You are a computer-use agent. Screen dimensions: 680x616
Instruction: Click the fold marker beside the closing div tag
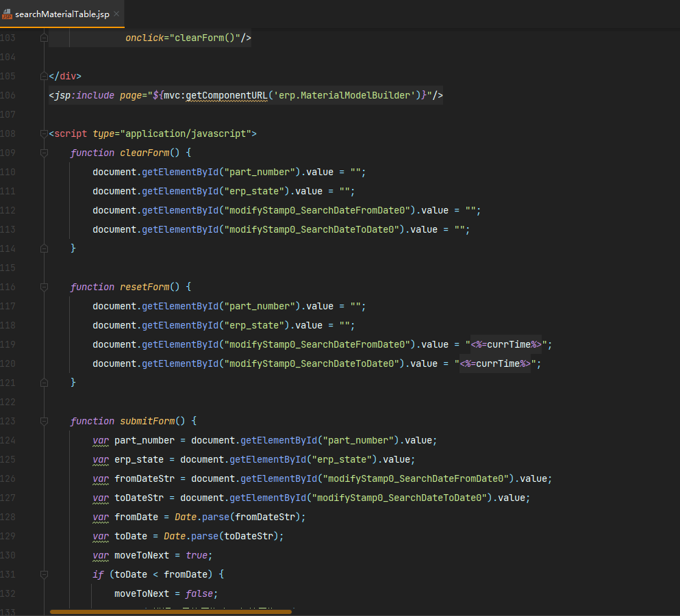(x=44, y=76)
